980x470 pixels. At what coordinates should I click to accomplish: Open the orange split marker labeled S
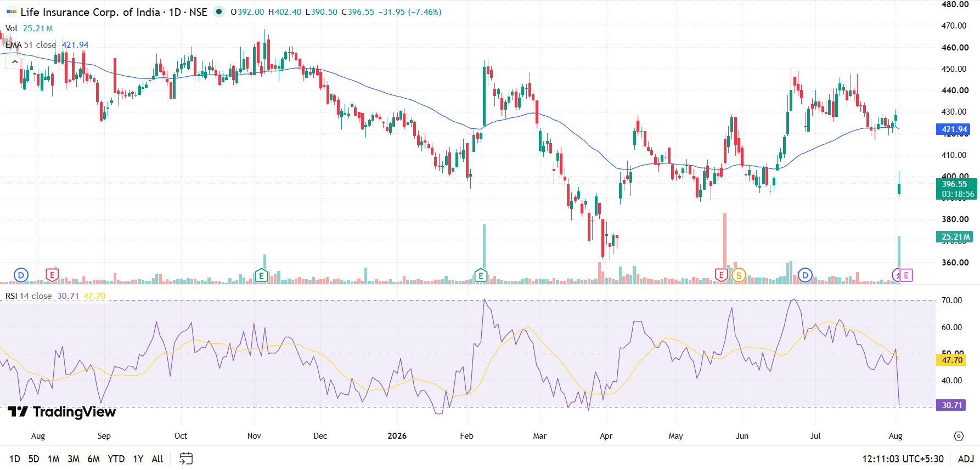[739, 275]
